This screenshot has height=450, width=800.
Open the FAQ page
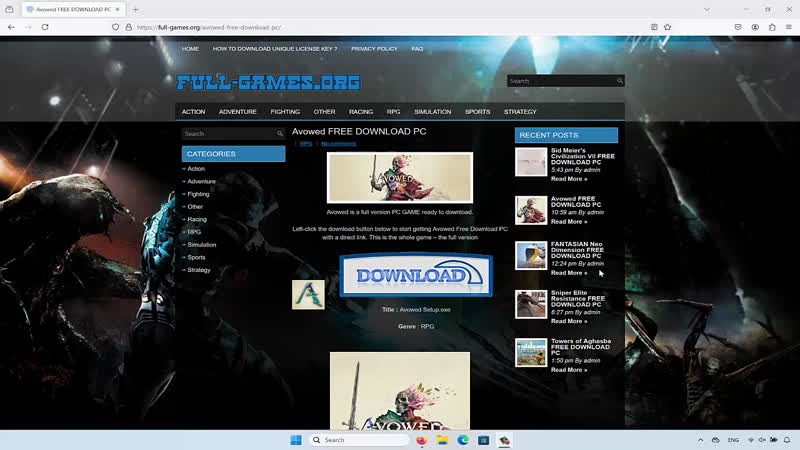click(x=417, y=49)
